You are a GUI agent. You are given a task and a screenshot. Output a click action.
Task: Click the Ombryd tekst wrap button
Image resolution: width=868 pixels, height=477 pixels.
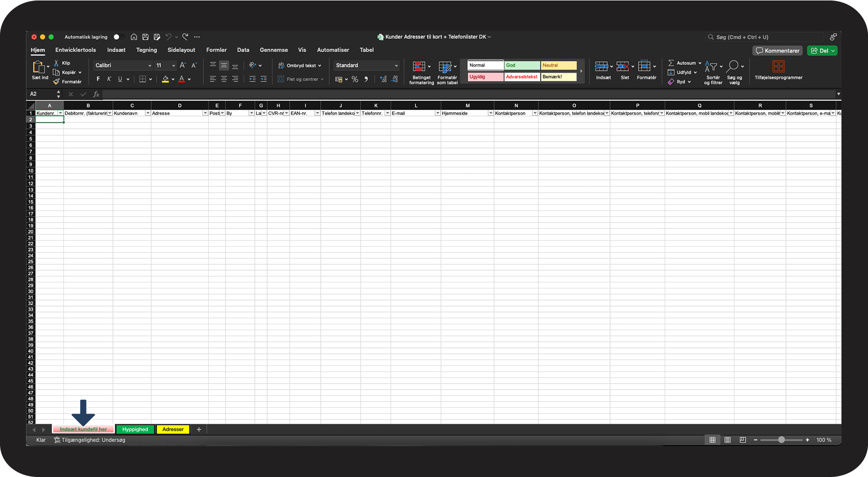[x=300, y=65]
